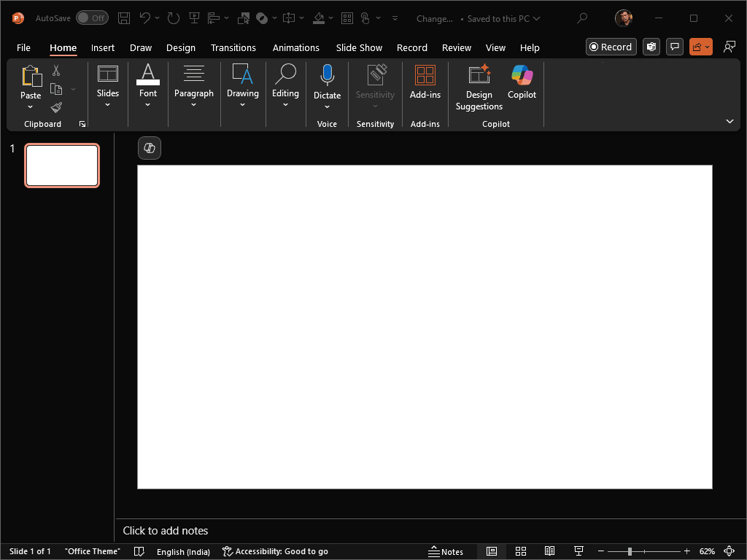Image resolution: width=747 pixels, height=560 pixels.
Task: Click the Save icon in Quick Access Toolbar
Action: [123, 17]
